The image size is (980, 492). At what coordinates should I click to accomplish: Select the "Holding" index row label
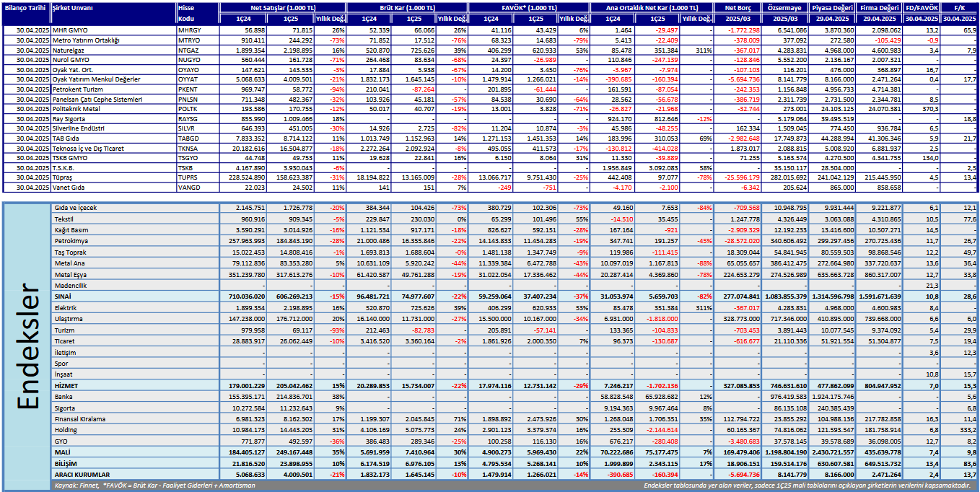pos(66,430)
